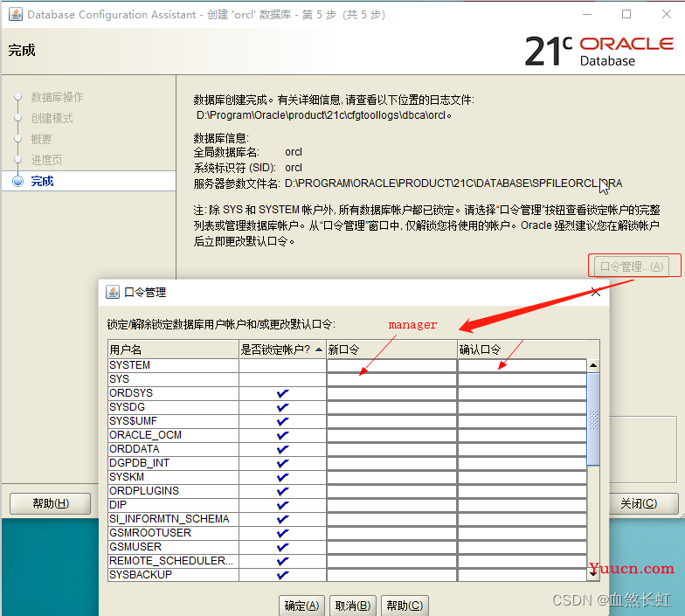Toggle the lock checkbox for SYSDG
The height and width of the screenshot is (616, 685).
[283, 407]
